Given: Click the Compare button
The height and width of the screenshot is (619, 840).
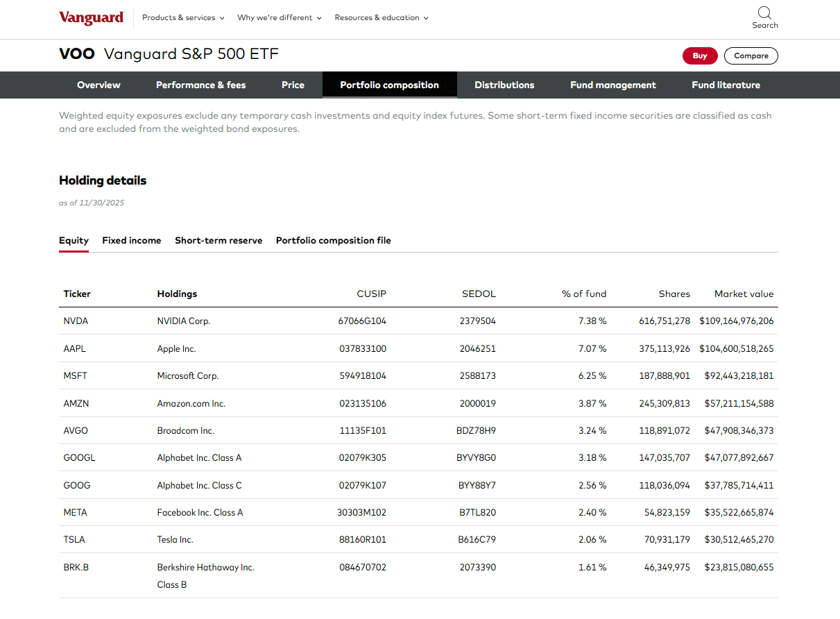Looking at the screenshot, I should 751,56.
